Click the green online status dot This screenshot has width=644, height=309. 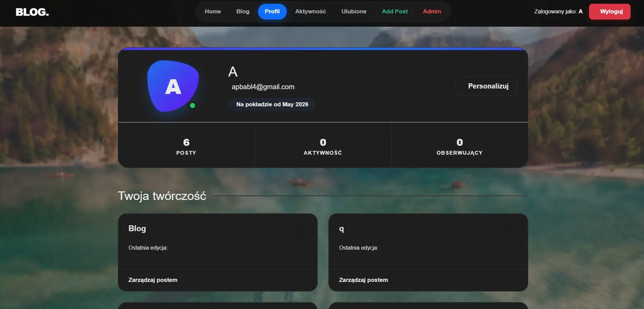point(192,105)
